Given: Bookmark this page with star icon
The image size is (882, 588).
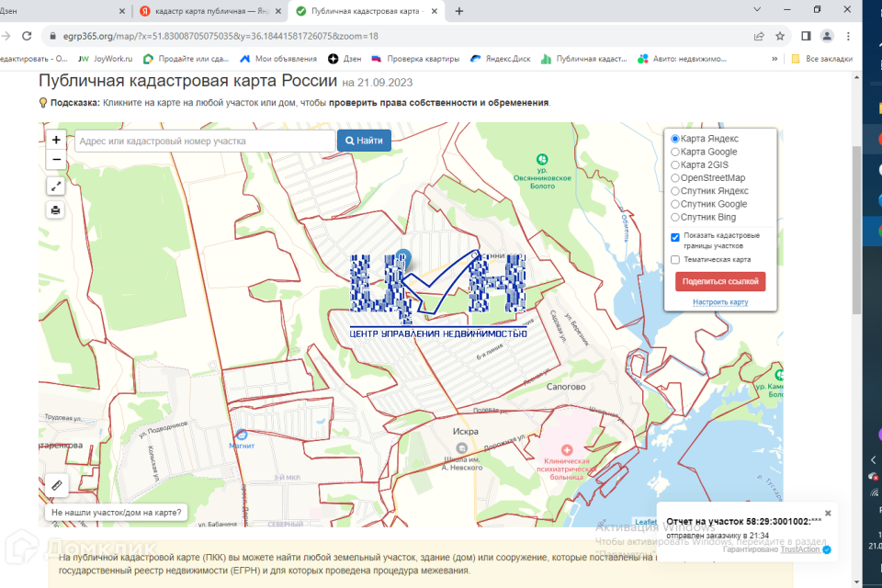Looking at the screenshot, I should (780, 36).
